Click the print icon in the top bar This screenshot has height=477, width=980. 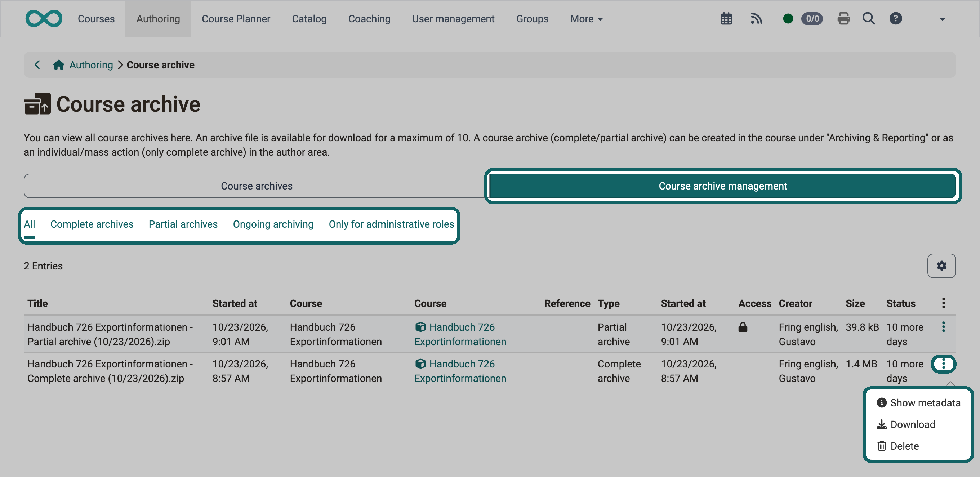[x=843, y=19]
